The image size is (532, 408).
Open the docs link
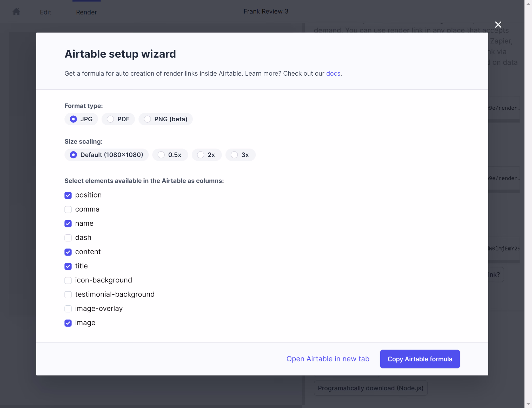[x=333, y=74]
